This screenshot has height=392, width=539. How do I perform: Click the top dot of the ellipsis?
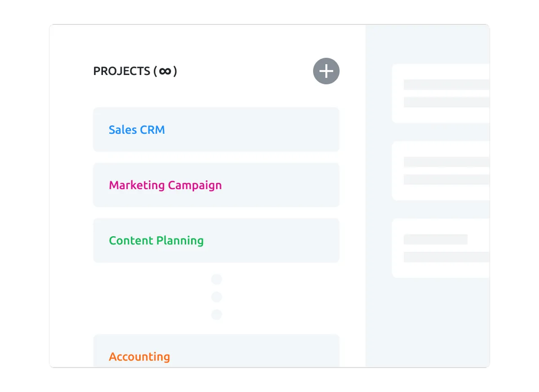(x=216, y=280)
